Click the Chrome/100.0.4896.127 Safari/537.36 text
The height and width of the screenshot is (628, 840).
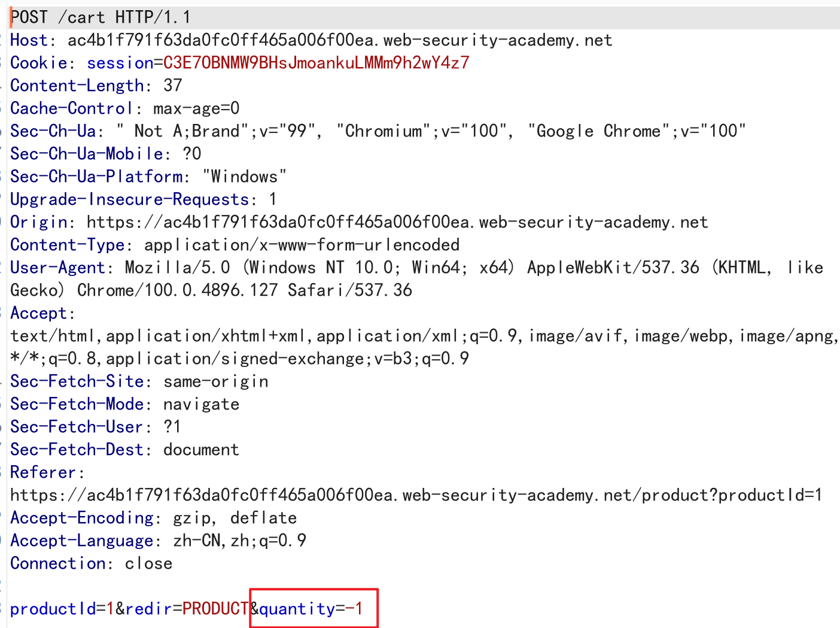(244, 290)
